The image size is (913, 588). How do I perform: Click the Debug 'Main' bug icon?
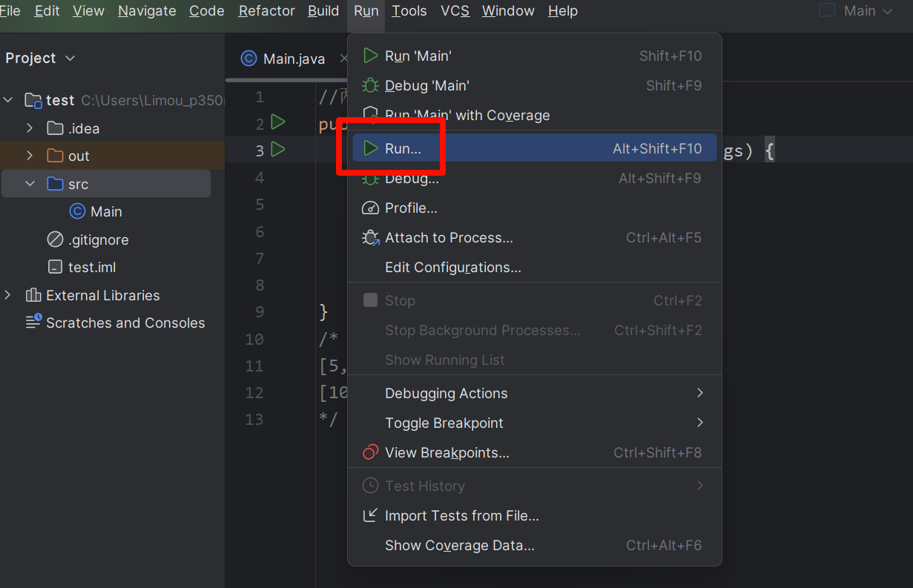(x=370, y=86)
